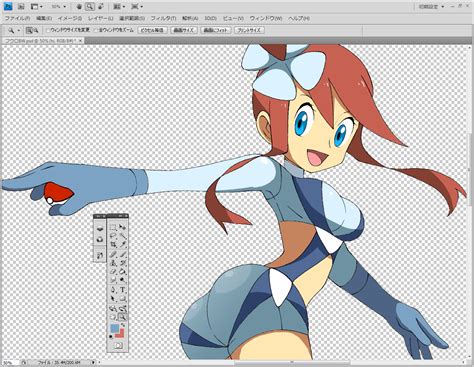Select the Hand tool in tools panel

(x=113, y=316)
